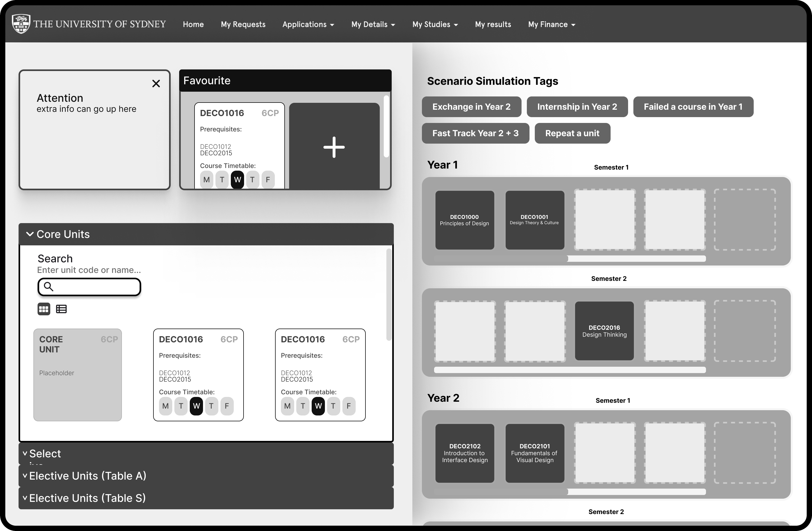Toggle Wednesday on the favourite DECO1016 timetable
This screenshot has height=531, width=812.
tap(237, 179)
